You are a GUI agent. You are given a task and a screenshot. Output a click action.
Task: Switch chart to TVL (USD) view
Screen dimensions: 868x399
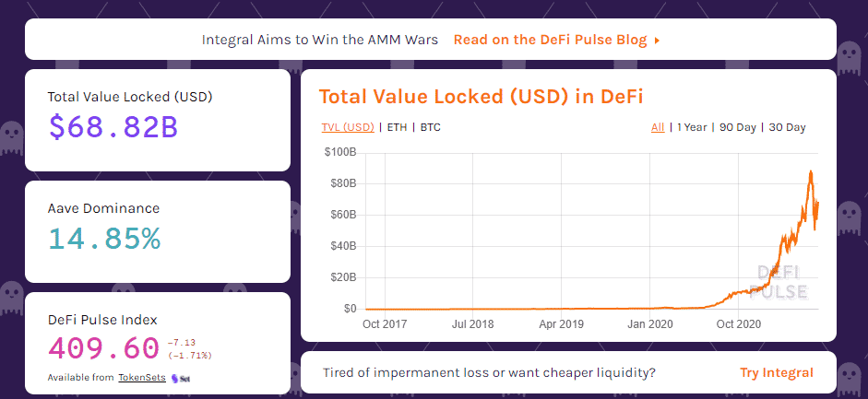[348, 127]
